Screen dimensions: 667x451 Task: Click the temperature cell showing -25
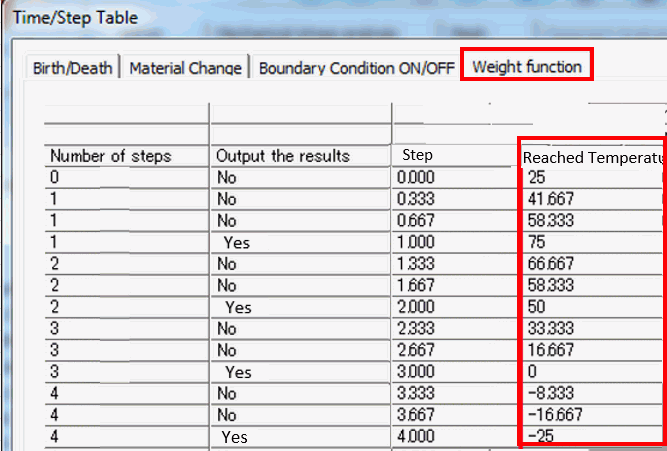(x=540, y=437)
